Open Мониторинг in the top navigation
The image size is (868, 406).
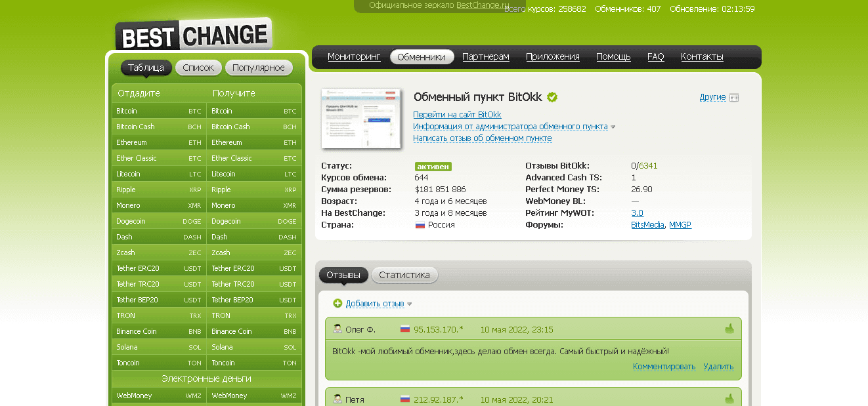tap(354, 57)
